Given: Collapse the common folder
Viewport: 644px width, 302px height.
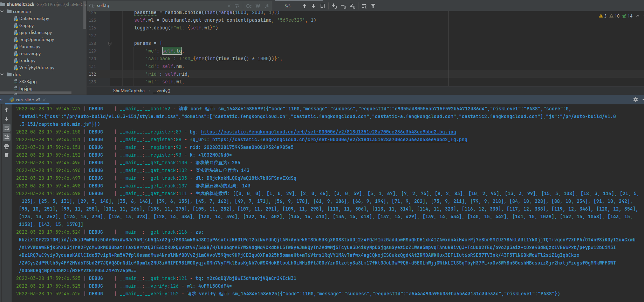Looking at the screenshot, I should (2, 12).
